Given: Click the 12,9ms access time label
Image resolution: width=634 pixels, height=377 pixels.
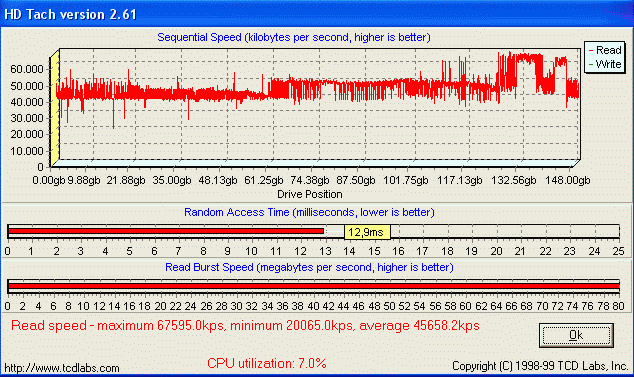Looking at the screenshot, I should click(367, 232).
